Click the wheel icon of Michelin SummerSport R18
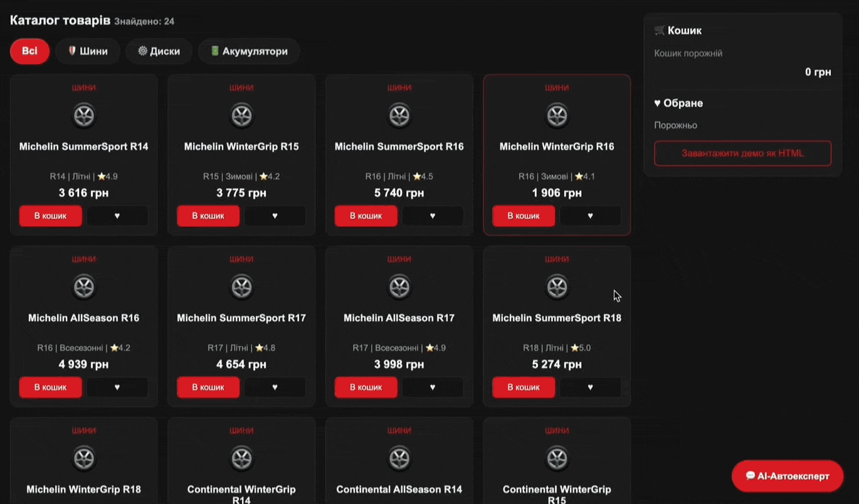Screen dimensions: 859x504 [x=557, y=287]
